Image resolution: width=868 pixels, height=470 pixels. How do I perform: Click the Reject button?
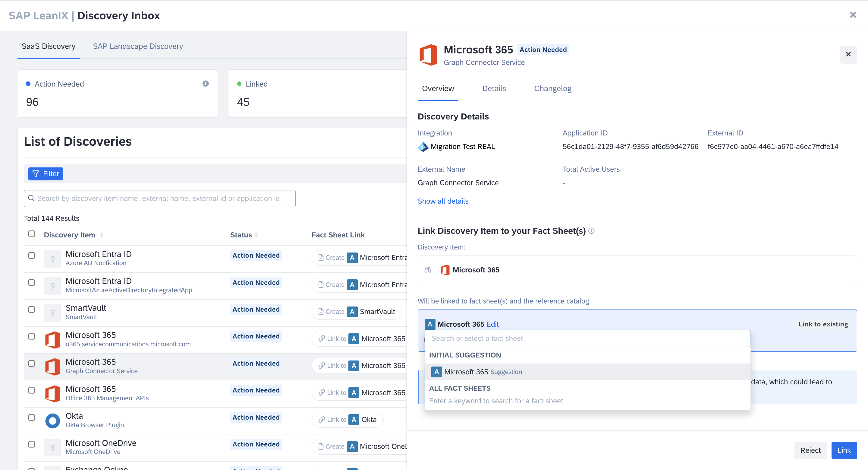tap(810, 450)
